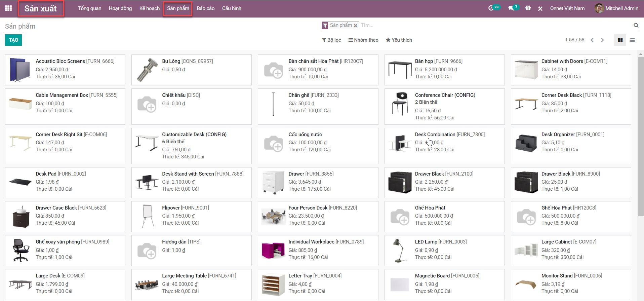644x301 pixels.
Task: Open the Individual Workplace product thumbnail
Action: click(x=273, y=251)
